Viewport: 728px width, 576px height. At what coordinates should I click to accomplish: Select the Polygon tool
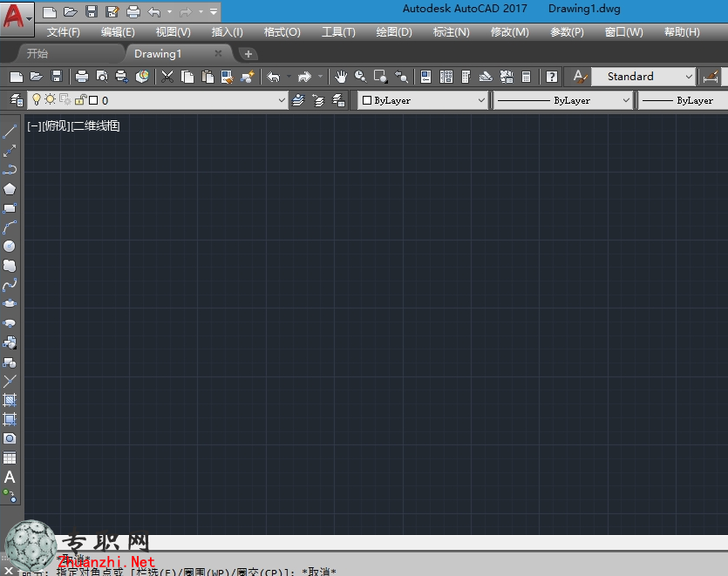[x=10, y=189]
